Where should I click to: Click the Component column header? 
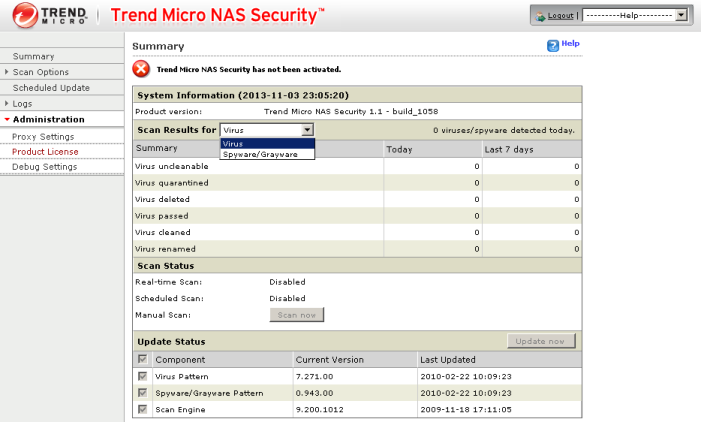click(x=180, y=359)
